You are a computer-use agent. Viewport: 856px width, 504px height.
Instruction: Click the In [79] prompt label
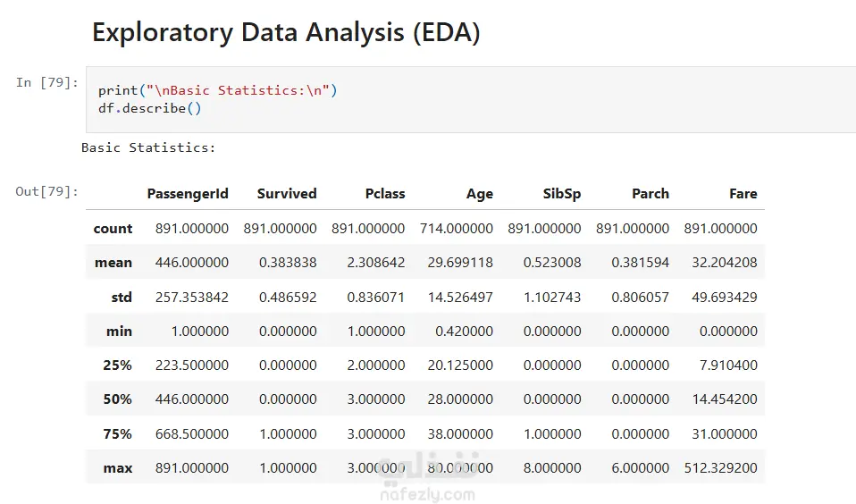click(47, 82)
